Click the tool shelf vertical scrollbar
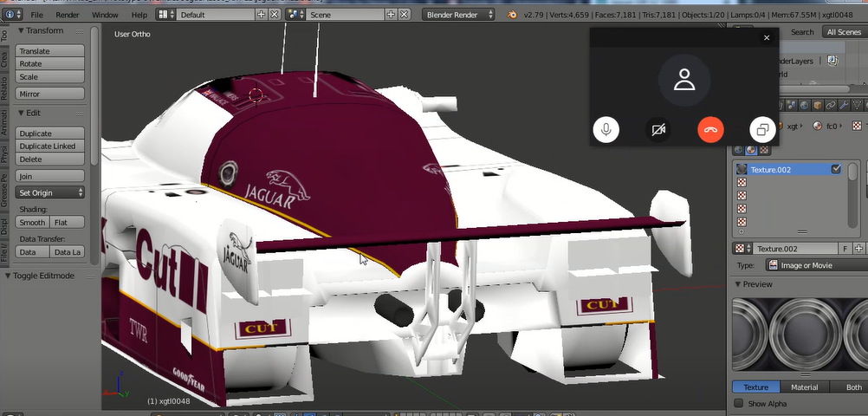The height and width of the screenshot is (416, 868). click(94, 97)
